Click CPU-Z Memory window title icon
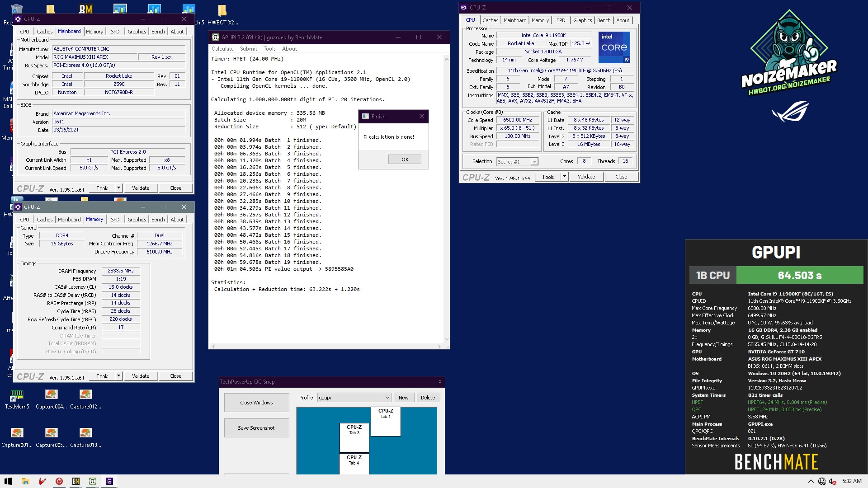The image size is (868, 488). [x=18, y=207]
